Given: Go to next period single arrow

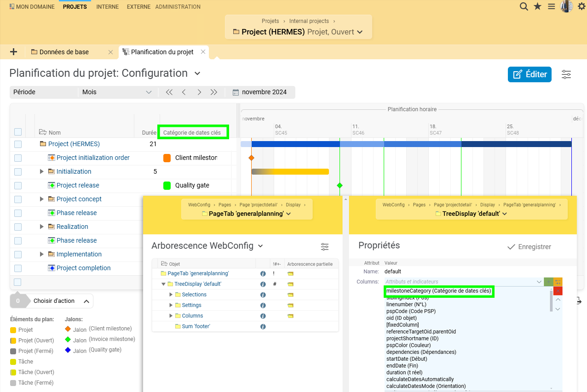Looking at the screenshot, I should click(x=199, y=92).
